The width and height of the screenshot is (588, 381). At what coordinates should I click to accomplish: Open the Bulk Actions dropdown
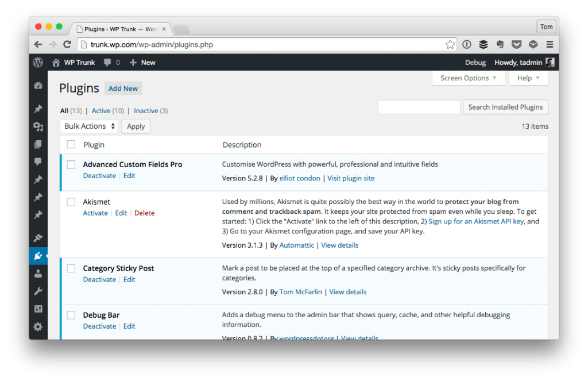89,126
